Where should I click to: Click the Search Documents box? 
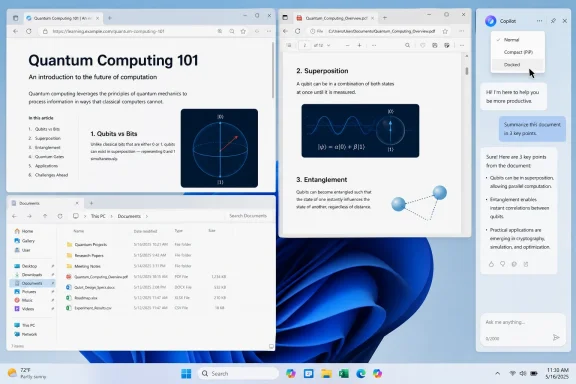pyautogui.click(x=248, y=216)
